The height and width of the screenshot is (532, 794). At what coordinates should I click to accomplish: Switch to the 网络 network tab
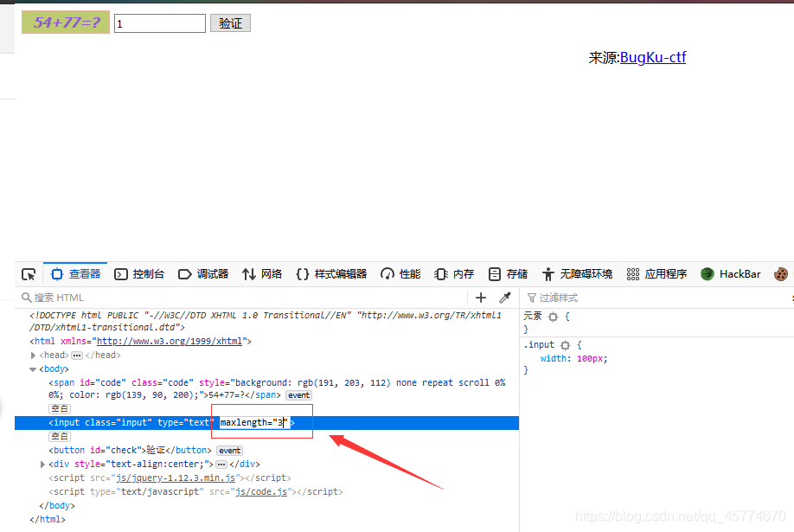(x=262, y=274)
